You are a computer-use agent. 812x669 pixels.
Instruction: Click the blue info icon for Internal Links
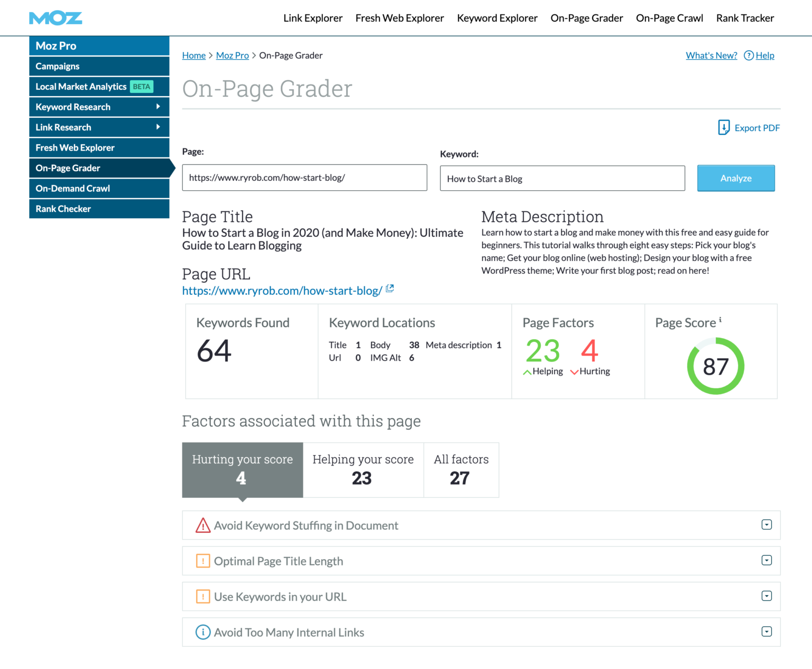coord(203,632)
